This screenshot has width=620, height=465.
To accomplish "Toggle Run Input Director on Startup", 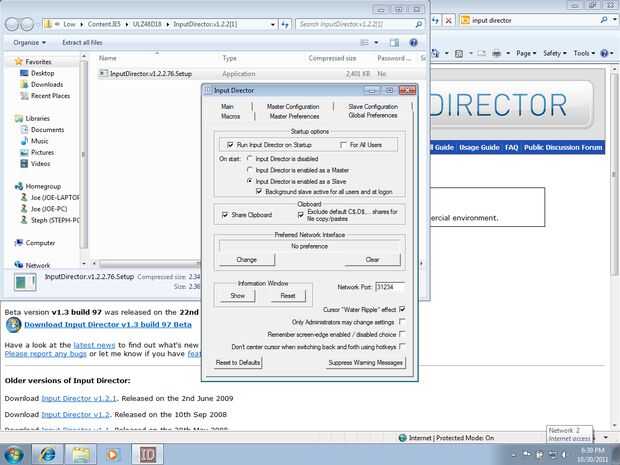I will point(231,145).
